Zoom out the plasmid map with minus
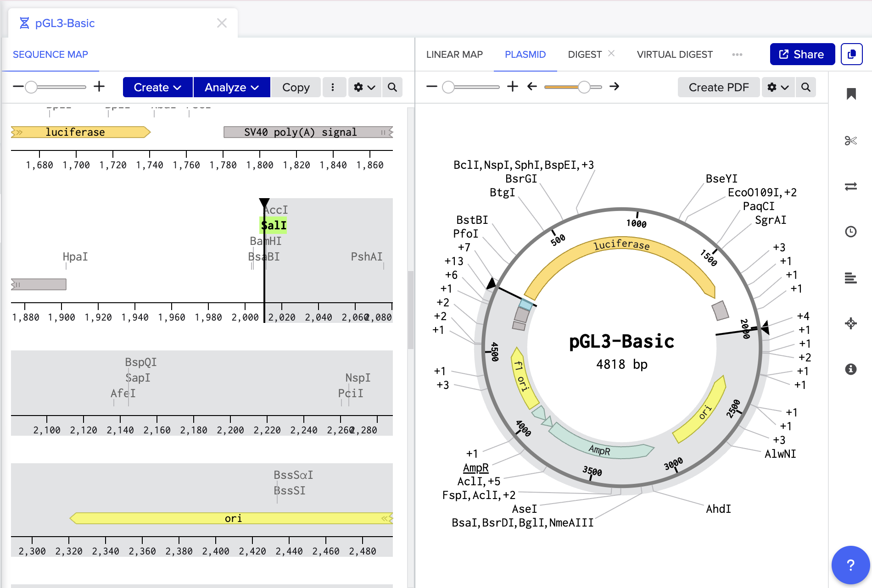Image resolution: width=872 pixels, height=588 pixels. tap(431, 87)
